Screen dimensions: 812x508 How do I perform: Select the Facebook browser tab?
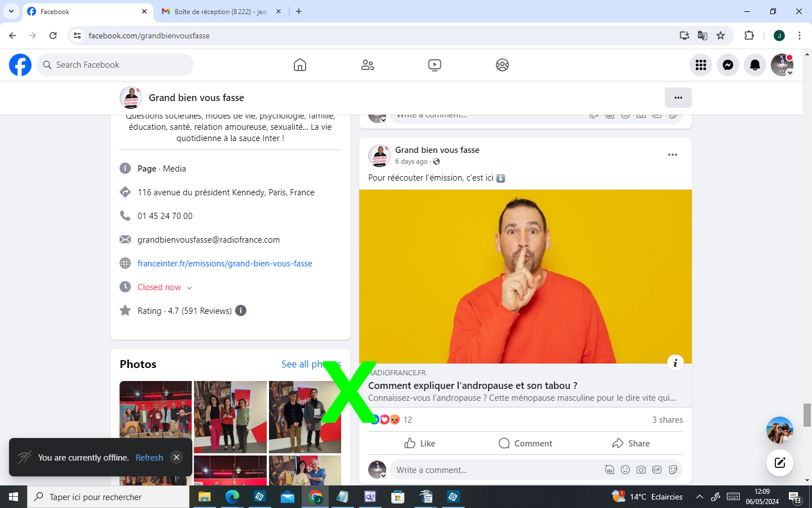coord(87,11)
